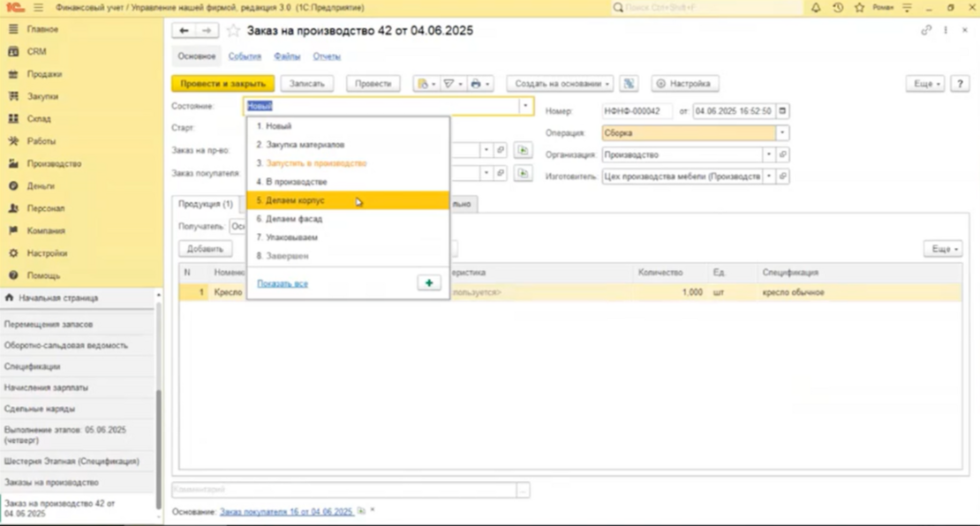The height and width of the screenshot is (526, 980).
Task: Select state 3. Запустить в производство
Action: pyautogui.click(x=348, y=163)
